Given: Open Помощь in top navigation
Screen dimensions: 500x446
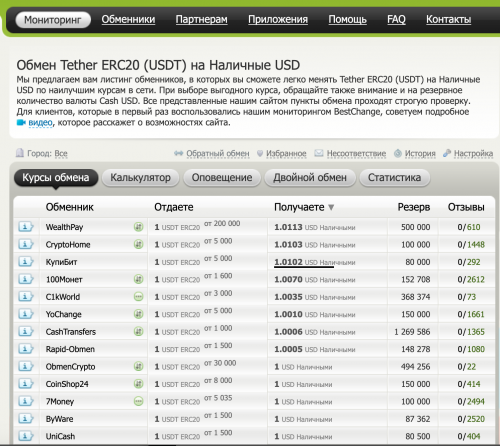Looking at the screenshot, I should click(348, 19).
